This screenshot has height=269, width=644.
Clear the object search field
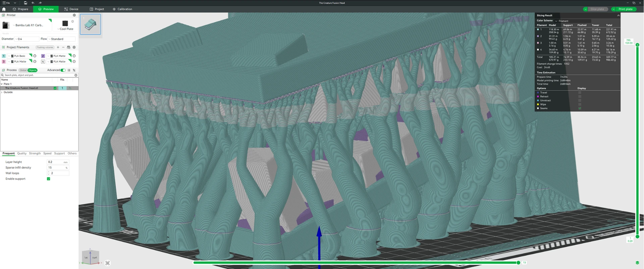(76, 75)
